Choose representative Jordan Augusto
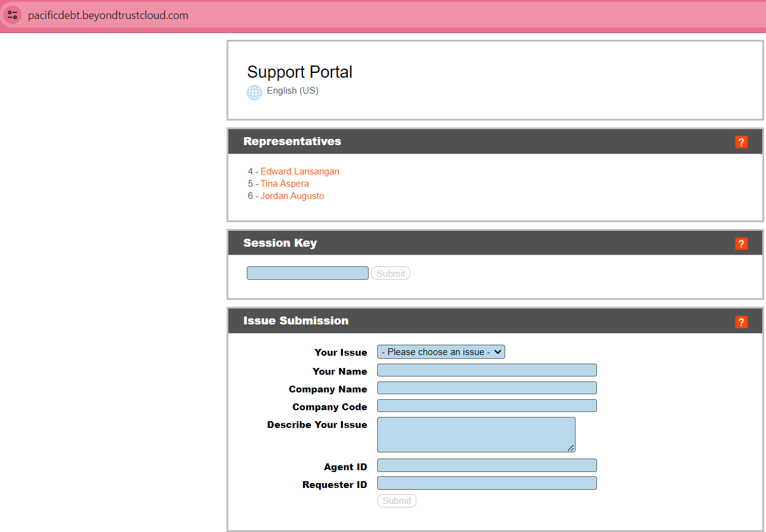 click(x=292, y=196)
